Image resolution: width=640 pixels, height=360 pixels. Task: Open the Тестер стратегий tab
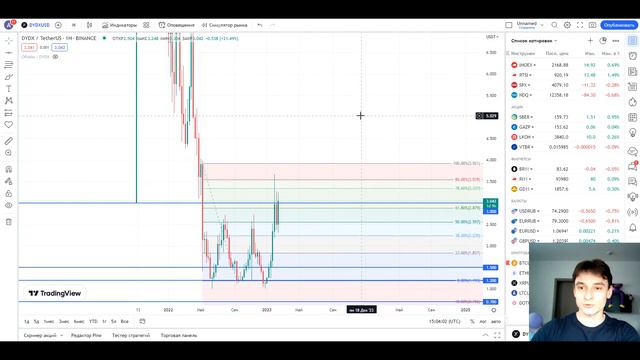click(131, 335)
